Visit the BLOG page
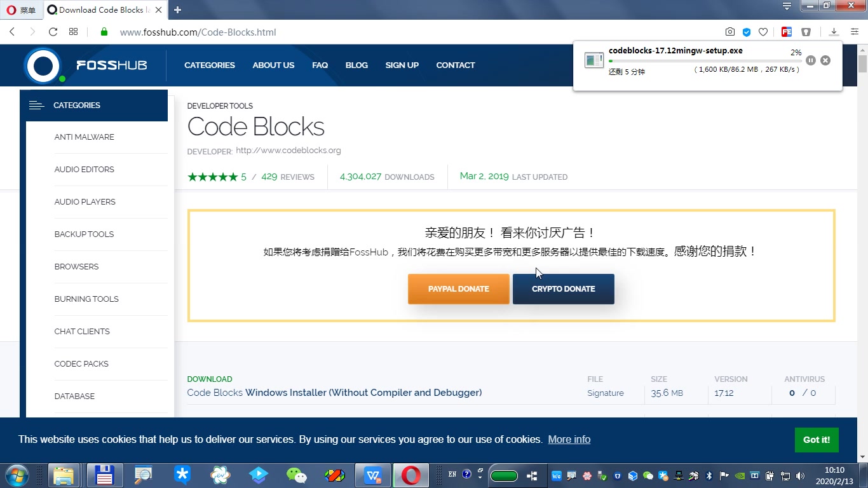 click(x=356, y=65)
